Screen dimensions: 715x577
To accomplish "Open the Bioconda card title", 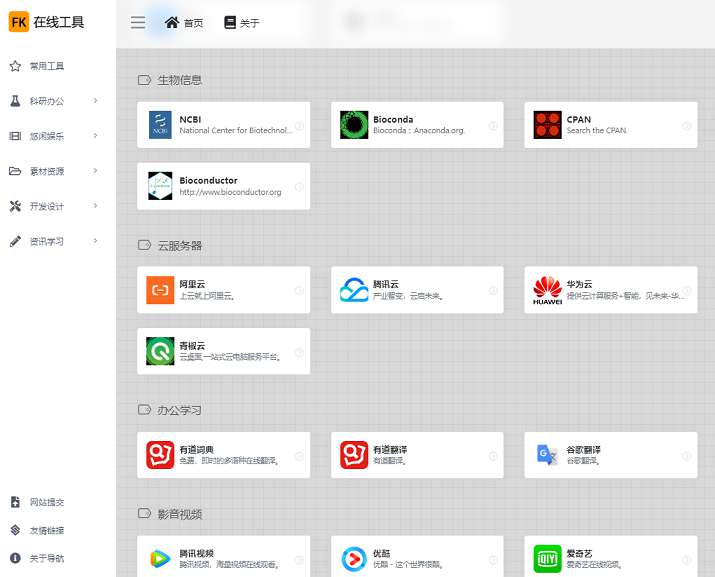I will point(393,120).
